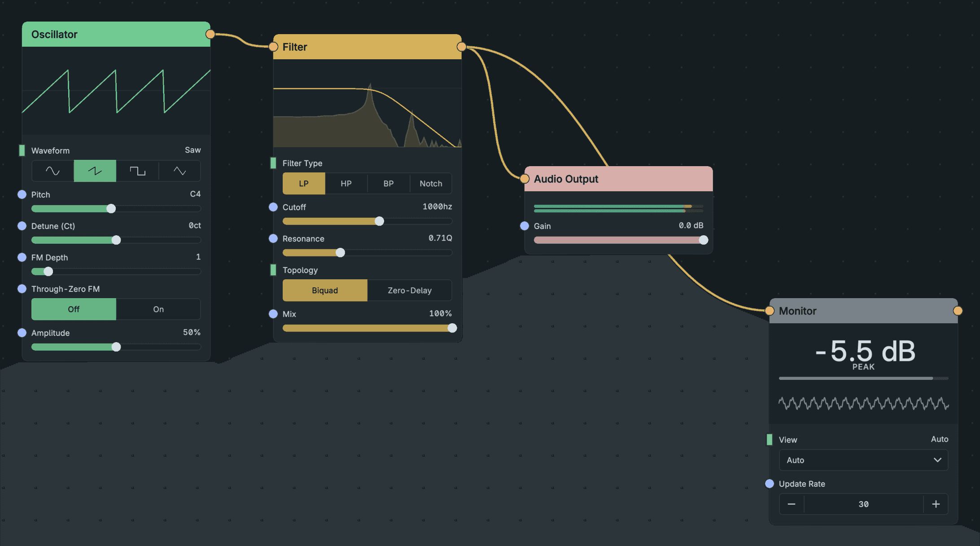Click the Monitor input port
This screenshot has height=546, width=980.
(770, 311)
